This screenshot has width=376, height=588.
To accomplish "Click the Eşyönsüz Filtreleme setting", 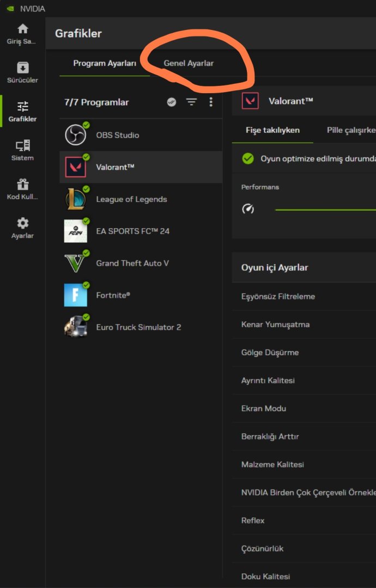I will 304,296.
